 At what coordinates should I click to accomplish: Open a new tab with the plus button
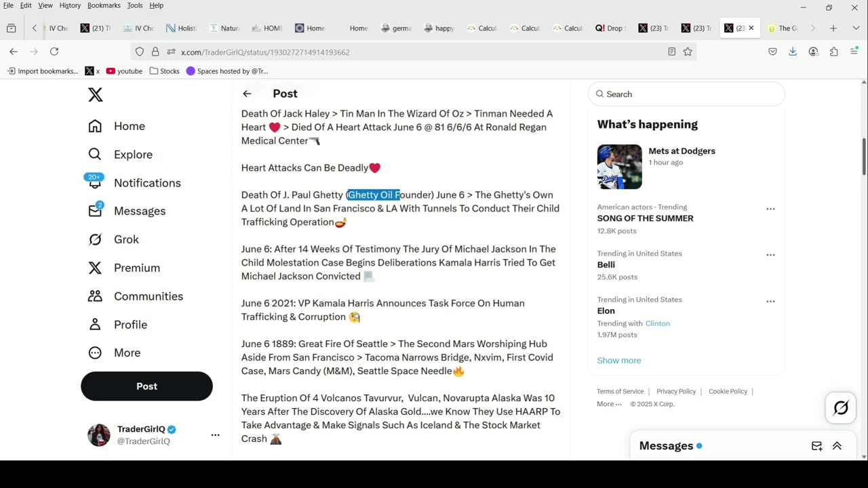[833, 28]
